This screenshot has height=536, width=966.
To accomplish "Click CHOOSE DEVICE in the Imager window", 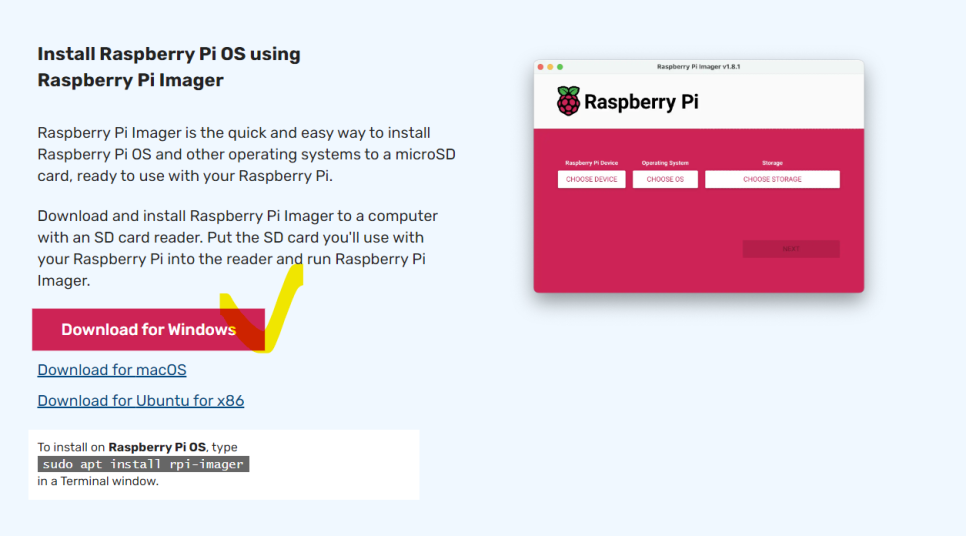I will [x=591, y=179].
